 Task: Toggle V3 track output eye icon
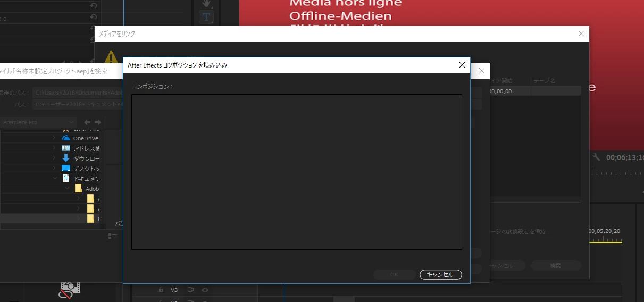click(x=205, y=290)
